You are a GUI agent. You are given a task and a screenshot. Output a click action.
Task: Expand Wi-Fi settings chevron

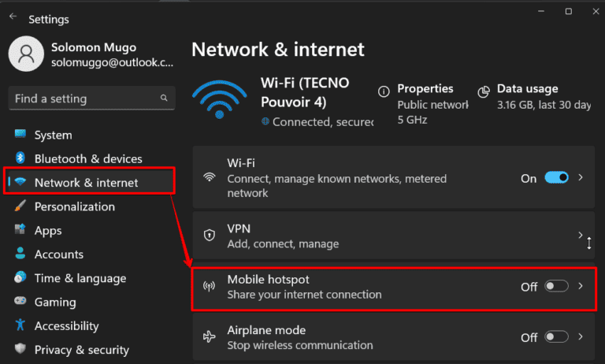(581, 178)
